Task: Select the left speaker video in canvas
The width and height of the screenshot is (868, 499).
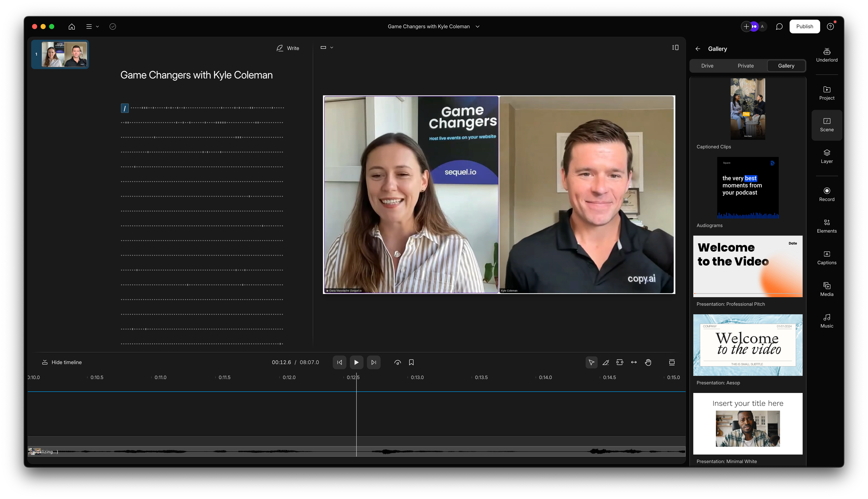Action: [411, 195]
